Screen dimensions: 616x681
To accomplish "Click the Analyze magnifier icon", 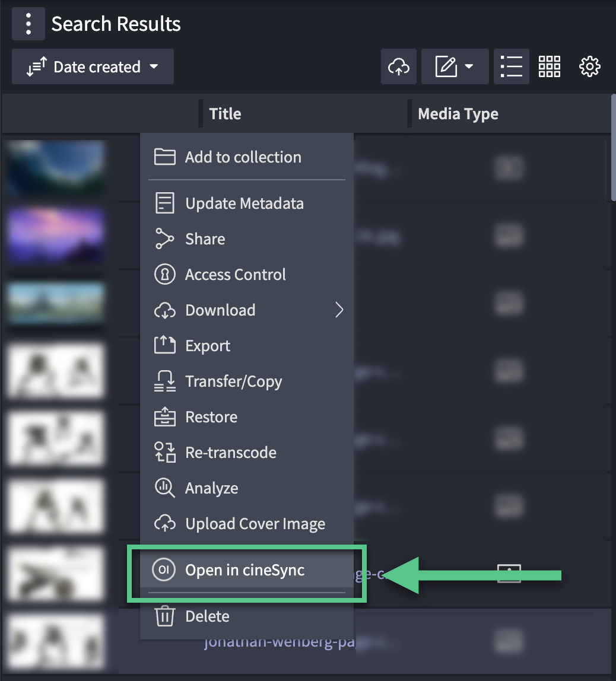I will pos(165,488).
